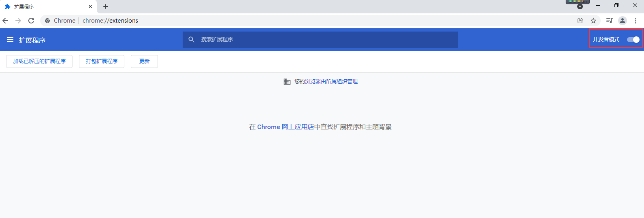Click the 更新 button
The height and width of the screenshot is (218, 644).
(144, 61)
